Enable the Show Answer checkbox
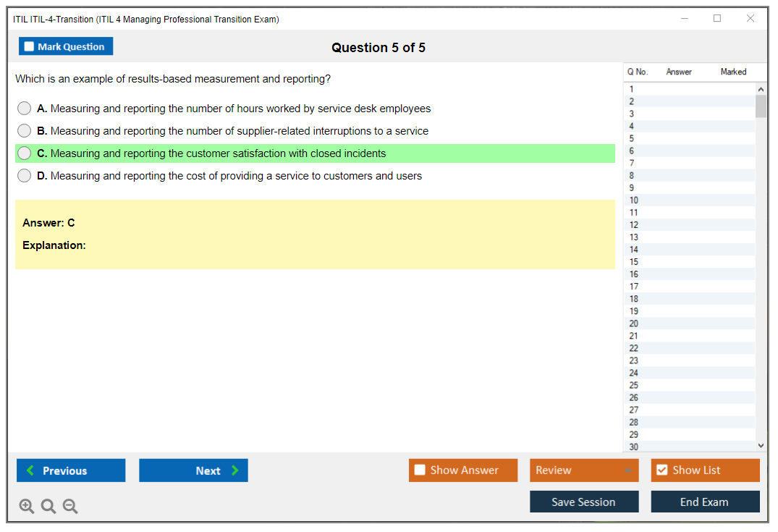Screen dimensions: 778x532 (420, 470)
